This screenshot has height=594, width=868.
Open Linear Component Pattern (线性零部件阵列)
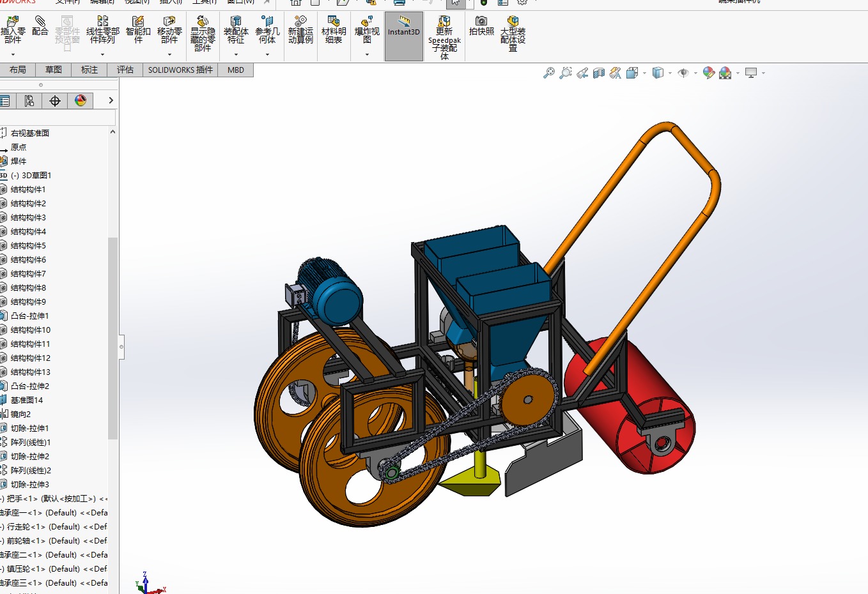click(x=102, y=31)
